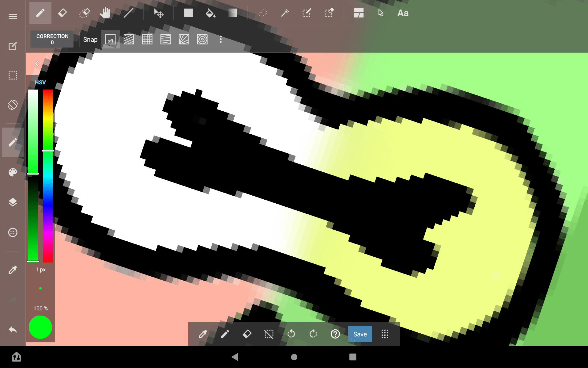Select the Magic Wand tool
Viewport: 588px width, 368px height.
pyautogui.click(x=285, y=13)
